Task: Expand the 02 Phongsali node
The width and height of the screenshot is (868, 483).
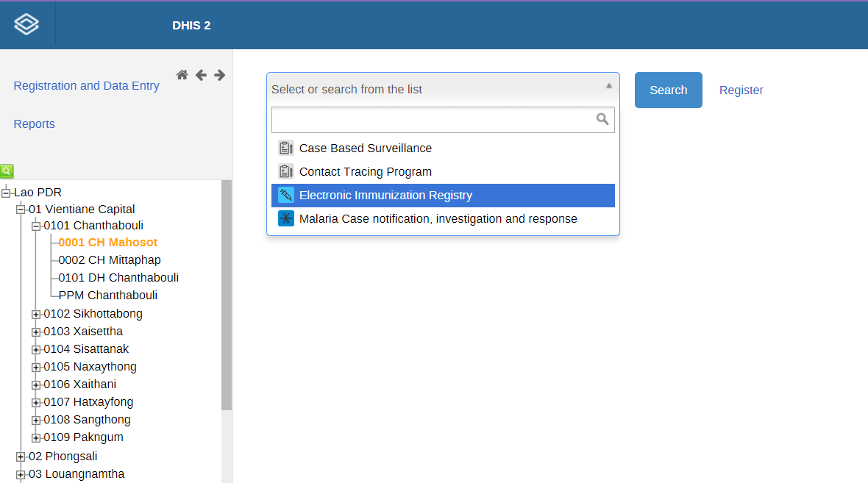Action: 21,457
